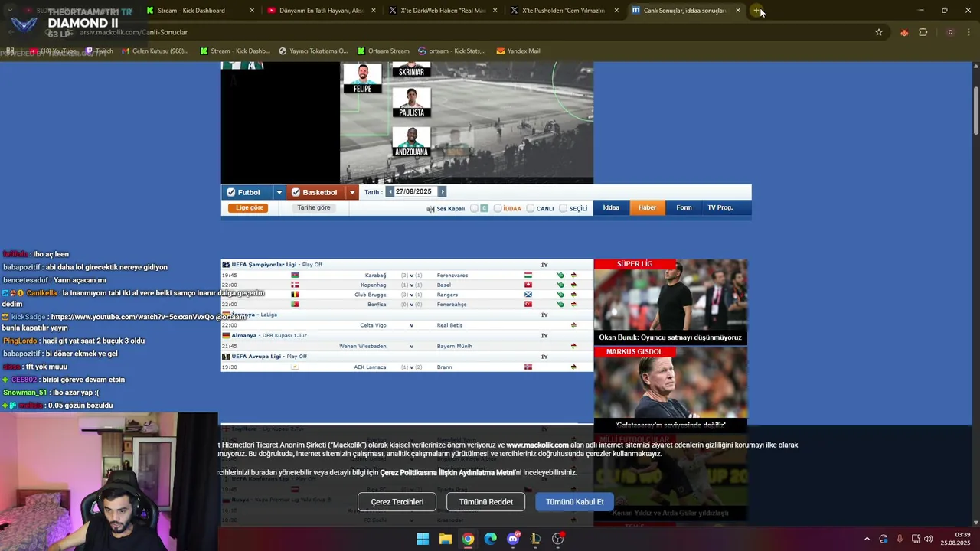Tick the checkbox beside the green C icon

click(x=474, y=208)
